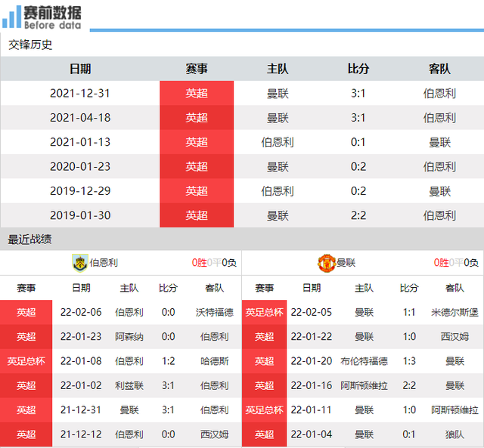
Task: Click 沃特福德 away team cell
Action: (215, 312)
